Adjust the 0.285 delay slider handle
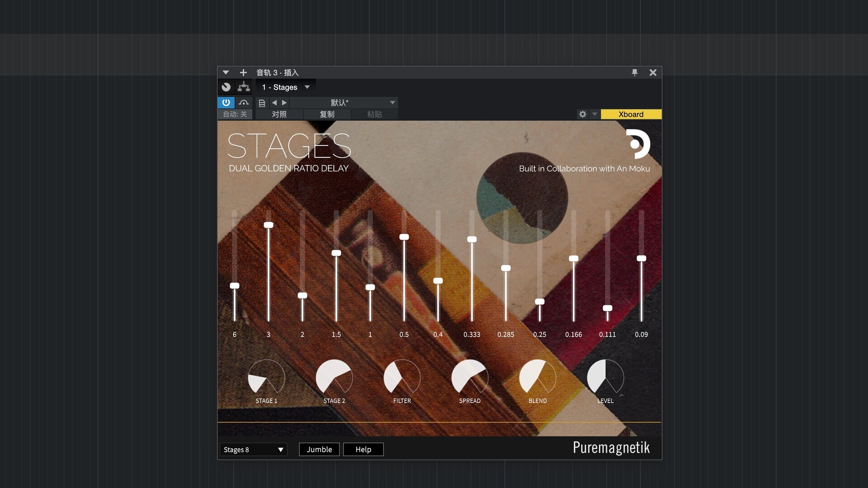This screenshot has height=488, width=868. coord(506,268)
